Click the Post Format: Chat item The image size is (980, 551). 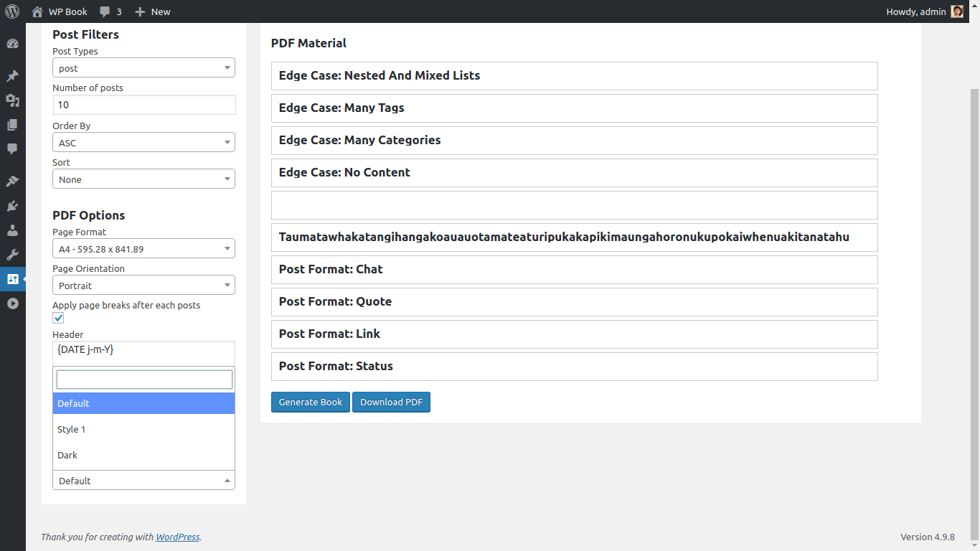coord(574,270)
